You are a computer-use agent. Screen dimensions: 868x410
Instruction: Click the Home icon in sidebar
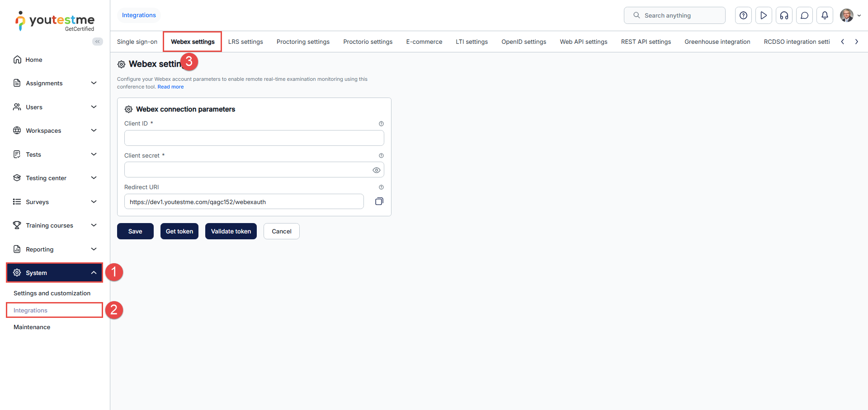click(17, 60)
